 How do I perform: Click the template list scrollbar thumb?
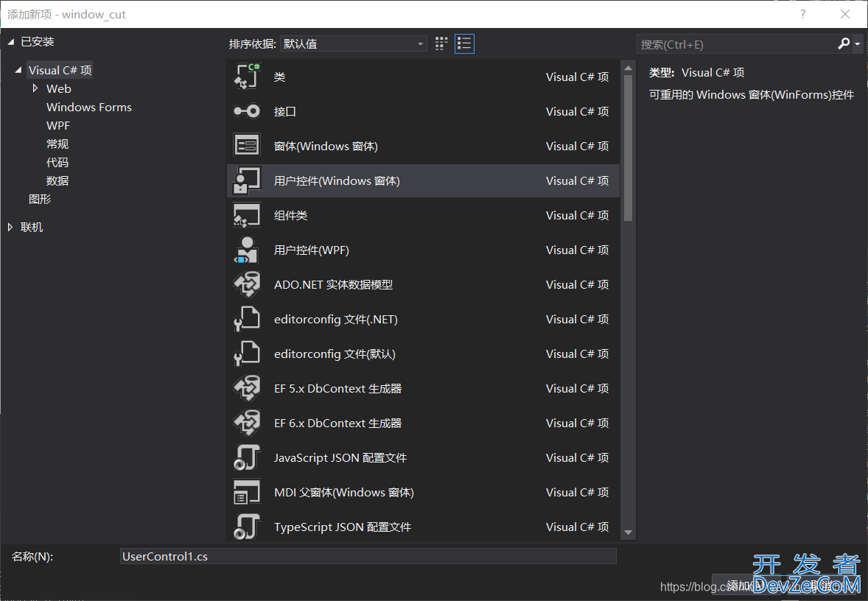pos(628,148)
